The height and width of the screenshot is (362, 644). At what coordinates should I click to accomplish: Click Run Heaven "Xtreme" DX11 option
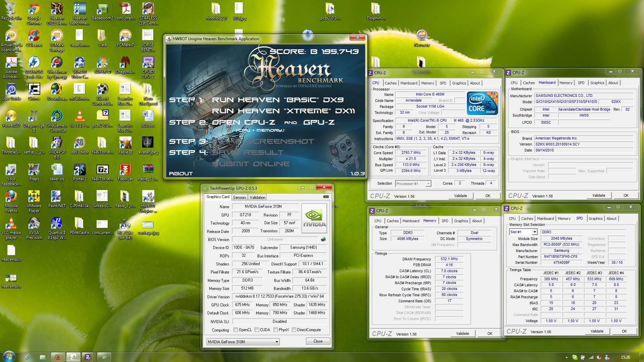tap(283, 111)
